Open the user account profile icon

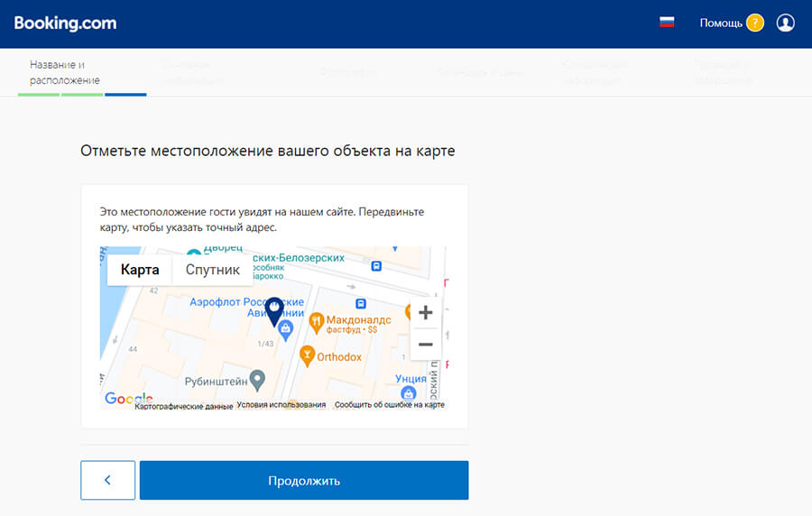[x=785, y=23]
